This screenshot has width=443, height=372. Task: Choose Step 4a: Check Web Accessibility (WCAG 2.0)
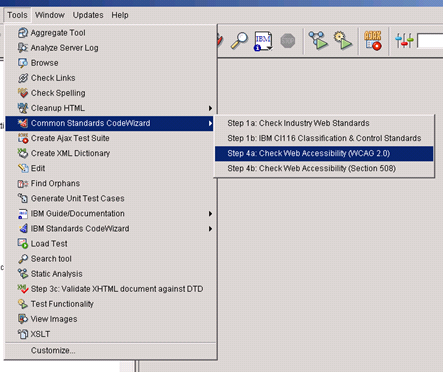coord(324,153)
